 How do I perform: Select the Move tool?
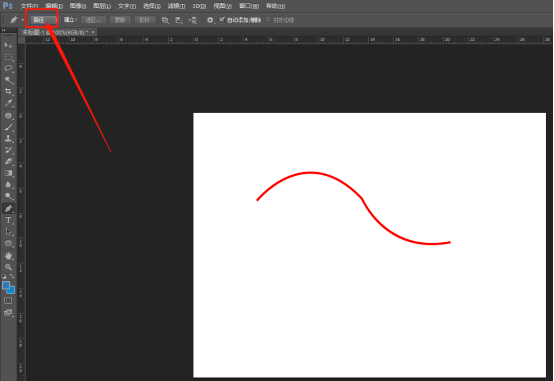click(x=8, y=45)
